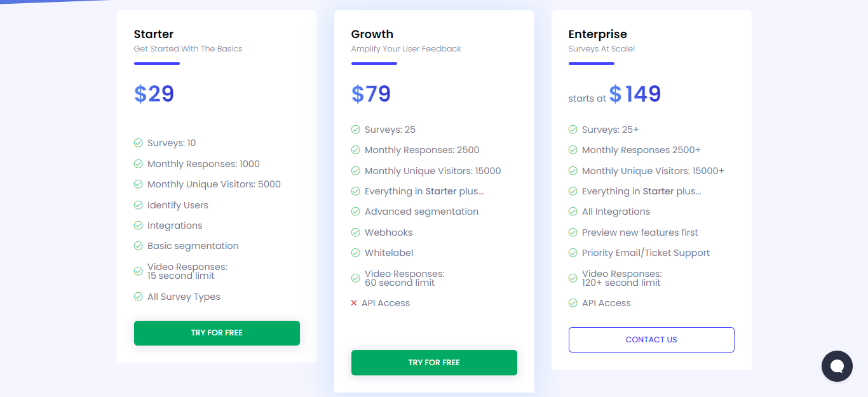Click the Enterprise plan title
The width and height of the screenshot is (868, 397).
[x=597, y=34]
